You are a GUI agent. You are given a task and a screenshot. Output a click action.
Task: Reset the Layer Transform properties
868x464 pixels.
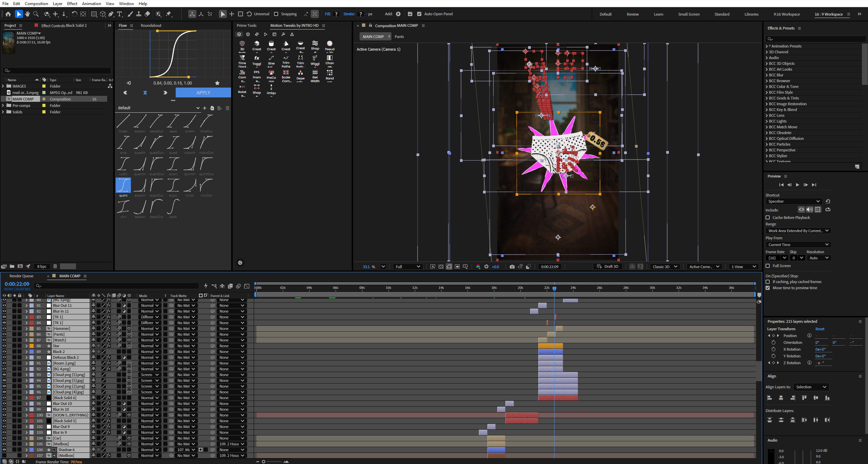coord(819,329)
